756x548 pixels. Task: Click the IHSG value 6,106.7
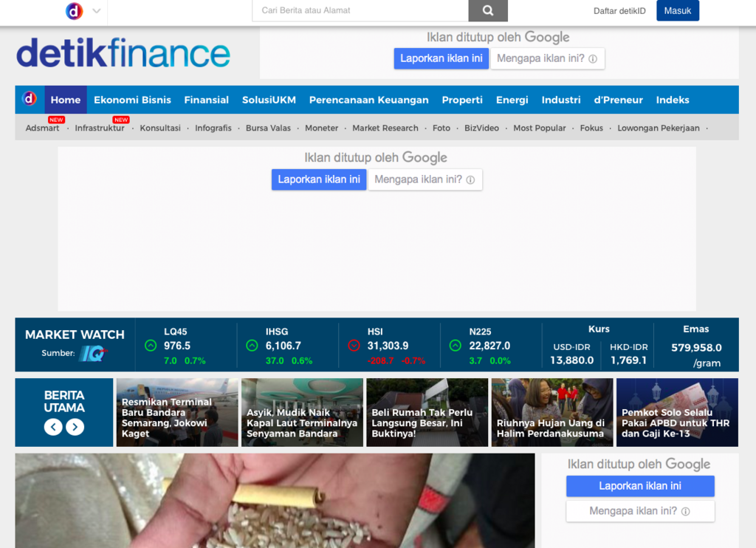click(x=283, y=346)
